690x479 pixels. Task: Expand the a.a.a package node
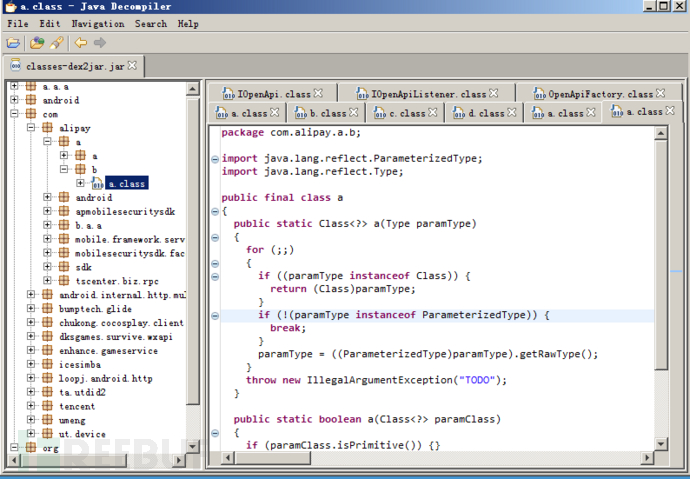15,86
